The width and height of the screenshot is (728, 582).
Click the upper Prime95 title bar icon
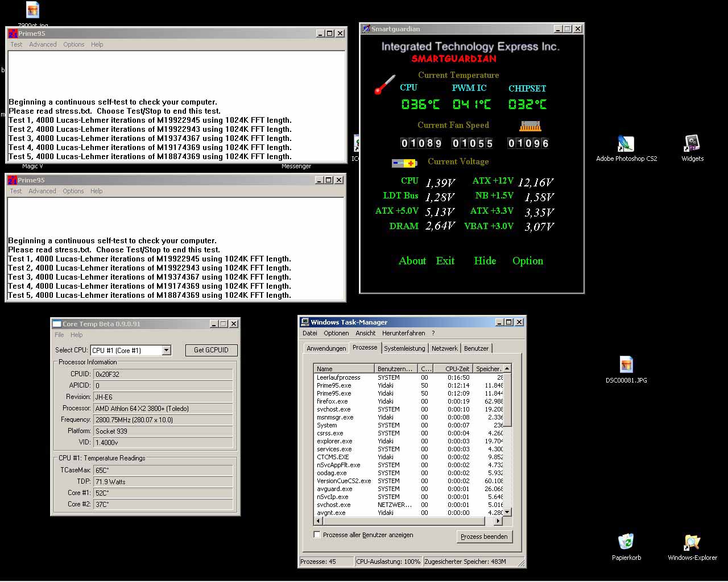(x=13, y=34)
